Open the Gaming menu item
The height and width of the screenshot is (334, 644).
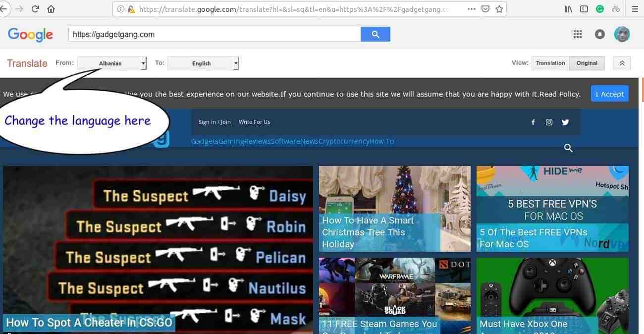[231, 141]
